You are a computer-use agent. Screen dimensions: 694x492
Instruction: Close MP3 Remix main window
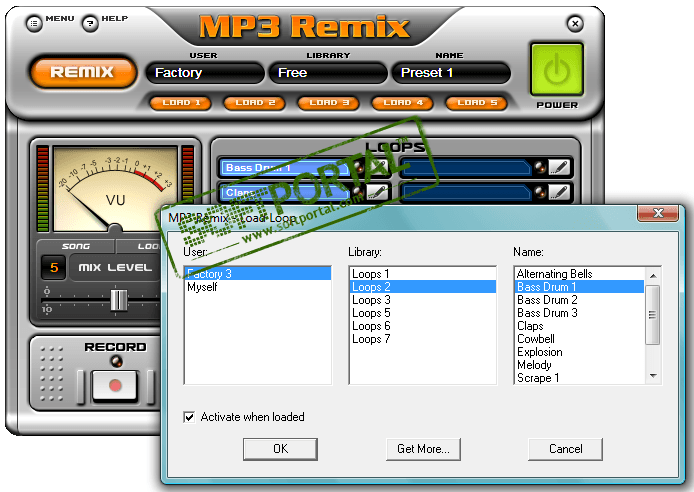(x=575, y=23)
